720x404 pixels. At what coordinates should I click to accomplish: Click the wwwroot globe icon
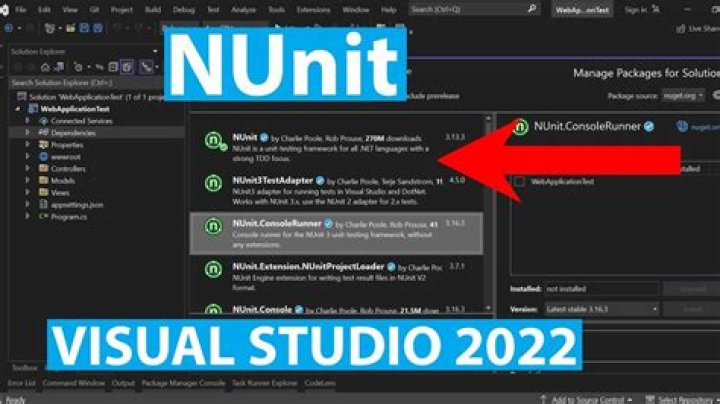click(x=44, y=157)
